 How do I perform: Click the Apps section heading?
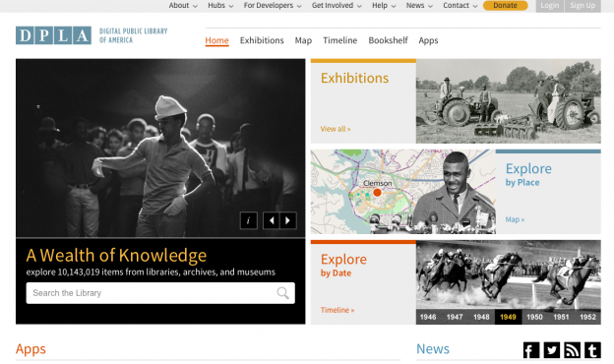click(31, 348)
